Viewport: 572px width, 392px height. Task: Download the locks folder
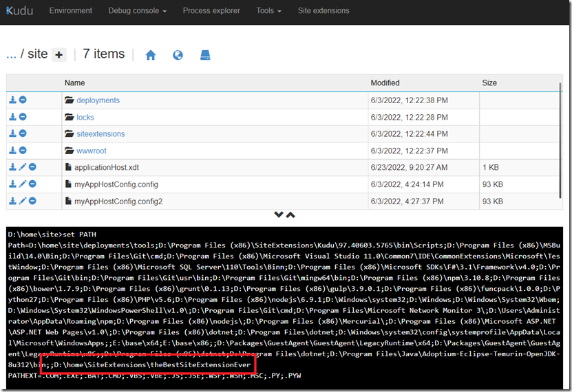pyautogui.click(x=13, y=117)
